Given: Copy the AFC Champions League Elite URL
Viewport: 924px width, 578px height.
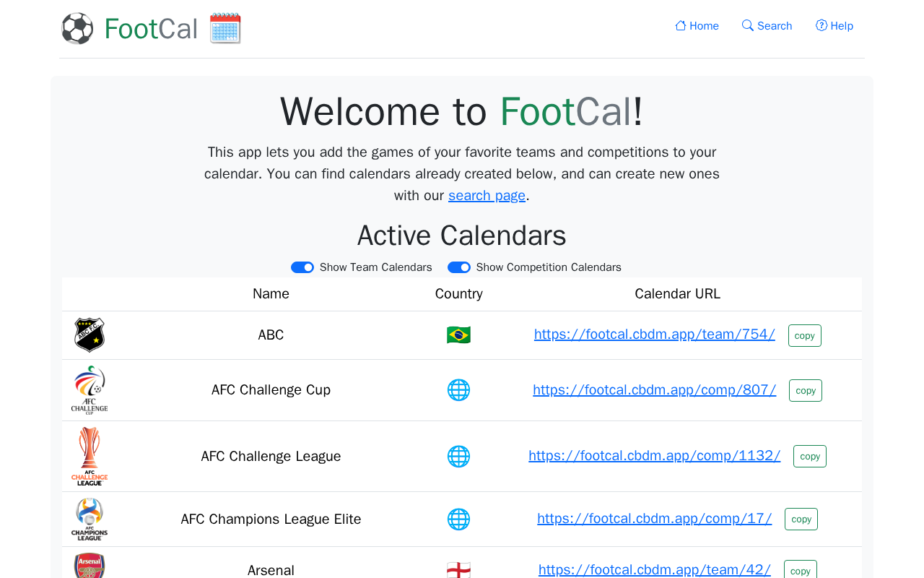Looking at the screenshot, I should pos(801,519).
